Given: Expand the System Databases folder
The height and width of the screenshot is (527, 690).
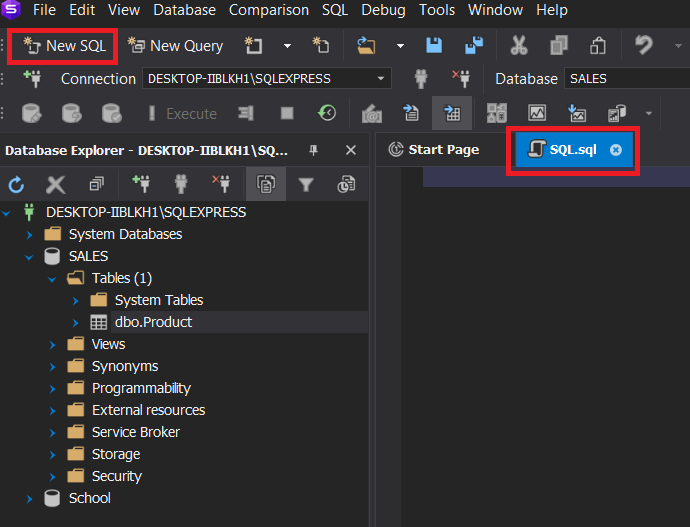Looking at the screenshot, I should [x=29, y=235].
